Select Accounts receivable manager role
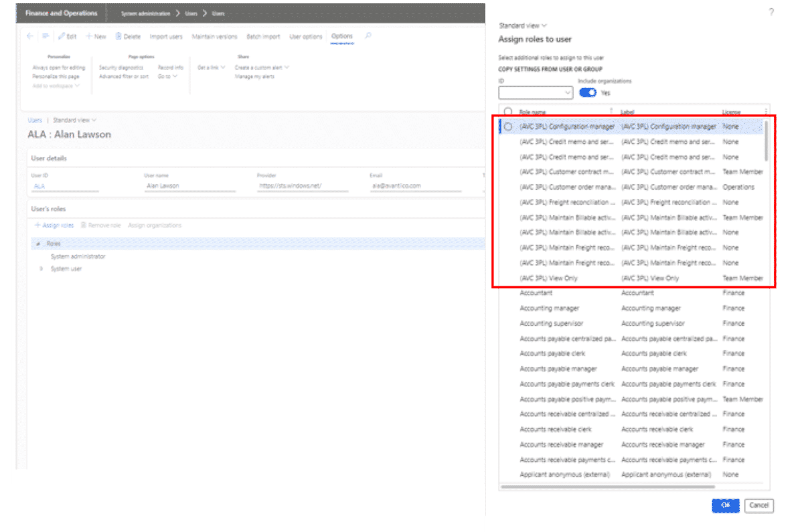 [x=631, y=445]
